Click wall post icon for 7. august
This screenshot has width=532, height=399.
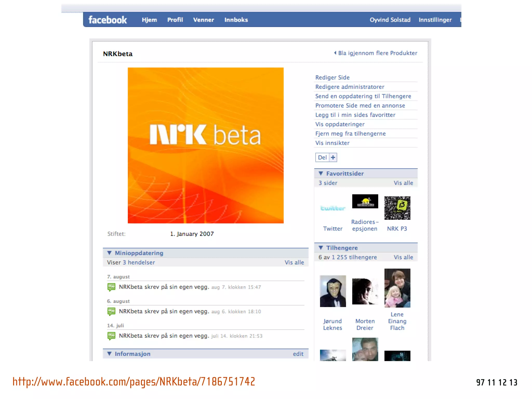click(x=111, y=287)
